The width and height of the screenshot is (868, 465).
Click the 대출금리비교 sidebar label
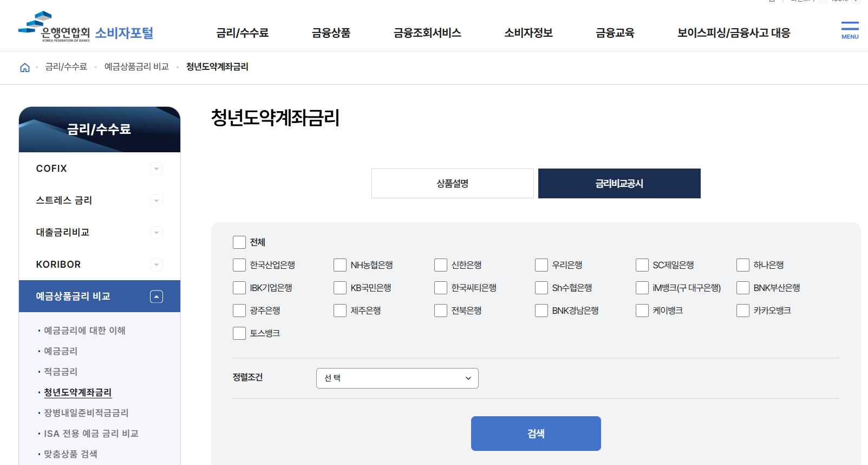(63, 232)
